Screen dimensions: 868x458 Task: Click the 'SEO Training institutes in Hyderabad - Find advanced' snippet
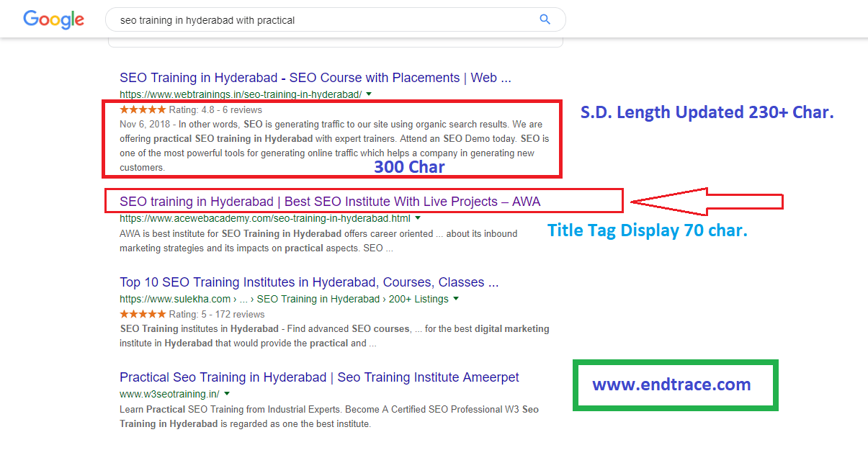pos(334,336)
